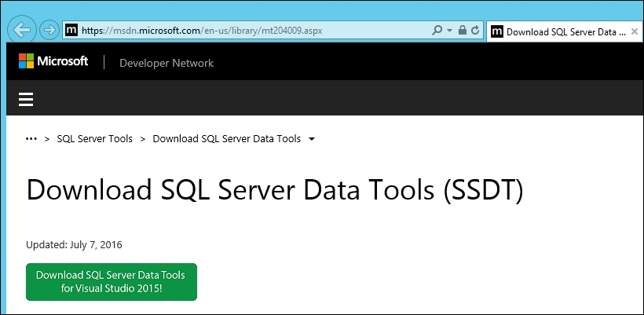The image size is (644, 315).
Task: Click the URL text in address bar
Action: coord(202,31)
